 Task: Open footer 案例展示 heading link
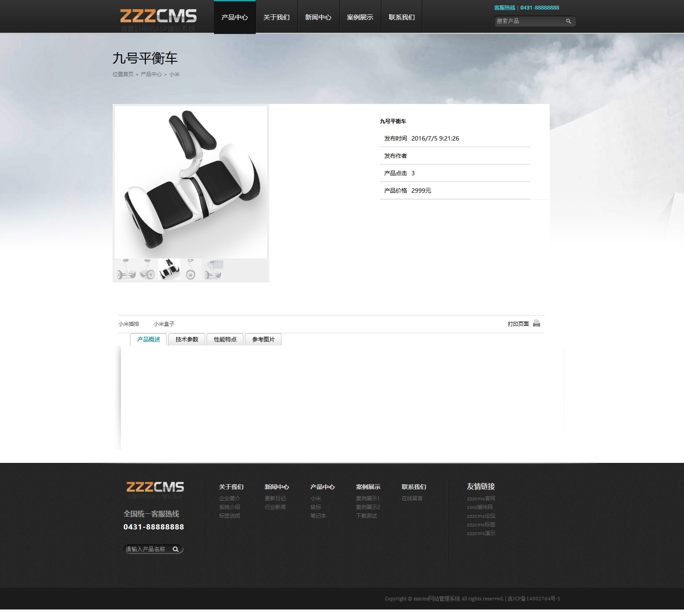point(368,487)
